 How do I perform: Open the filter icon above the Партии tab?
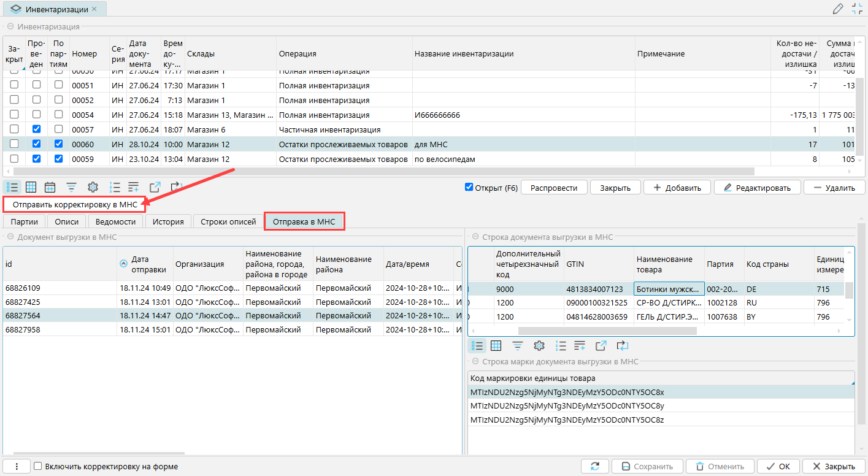[72, 187]
